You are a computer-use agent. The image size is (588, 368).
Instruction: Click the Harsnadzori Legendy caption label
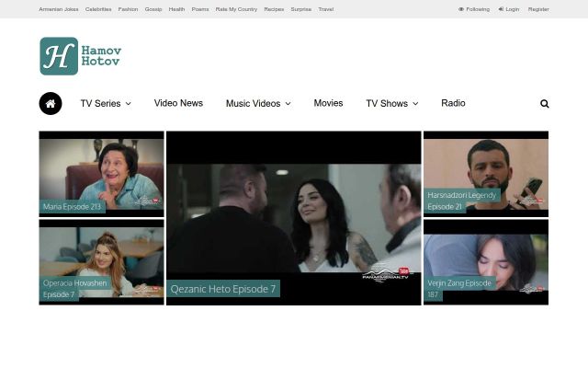tap(461, 201)
